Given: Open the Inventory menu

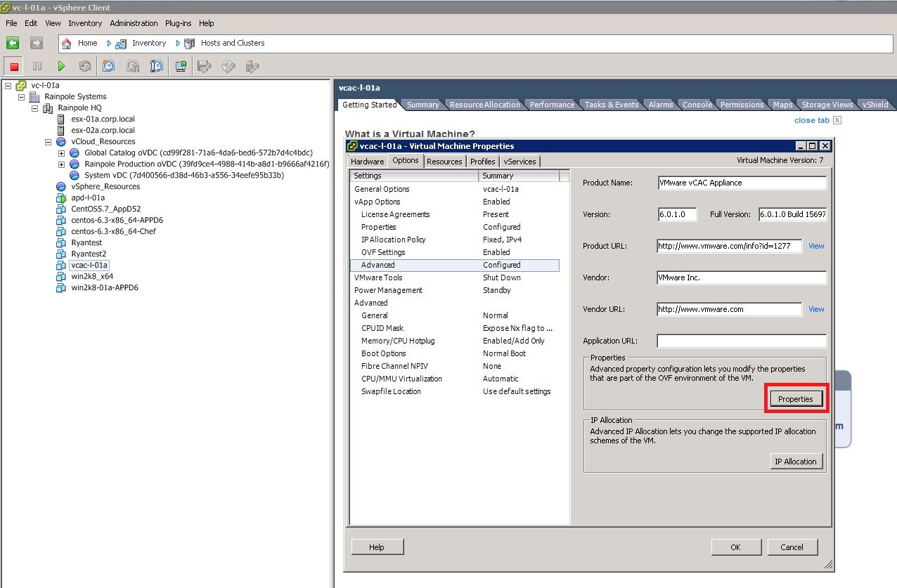Looking at the screenshot, I should [x=85, y=23].
